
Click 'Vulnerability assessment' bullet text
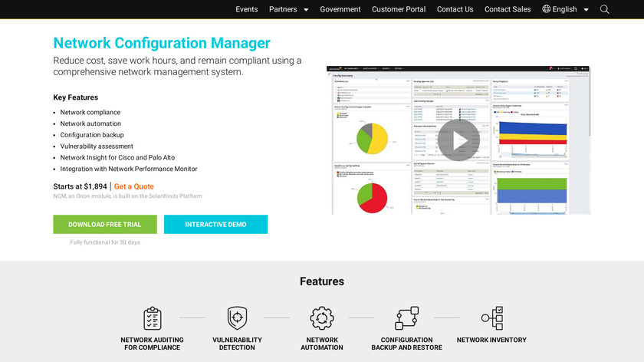[97, 146]
